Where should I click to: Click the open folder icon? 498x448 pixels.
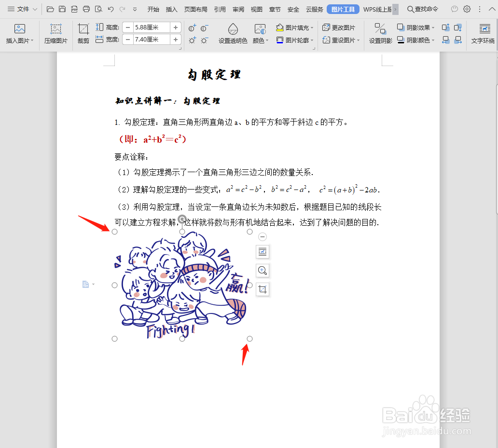click(50, 9)
